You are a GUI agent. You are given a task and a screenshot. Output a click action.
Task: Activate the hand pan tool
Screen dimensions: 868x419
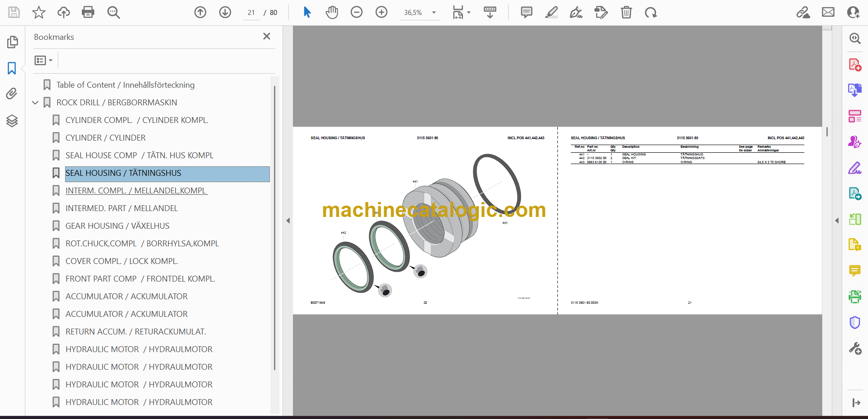[332, 12]
